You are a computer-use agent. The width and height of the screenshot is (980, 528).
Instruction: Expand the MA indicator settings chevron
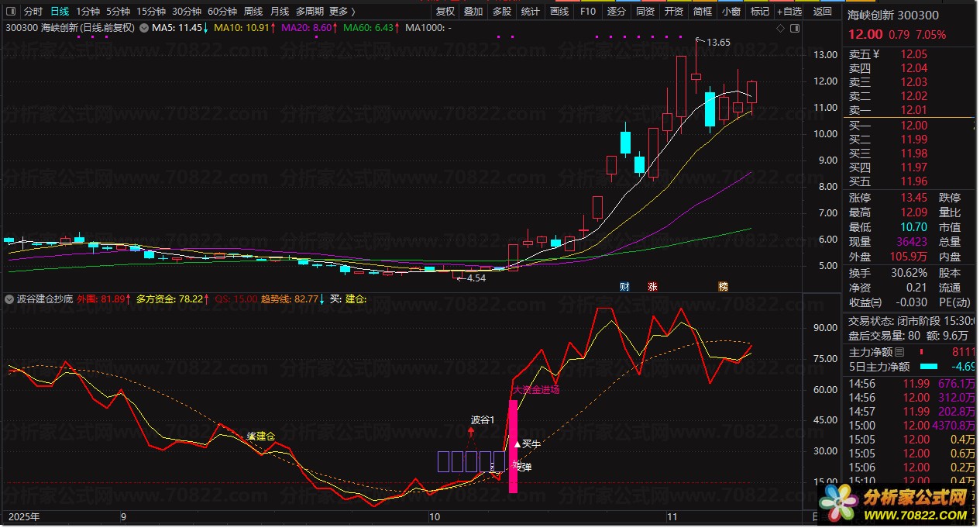[143, 28]
